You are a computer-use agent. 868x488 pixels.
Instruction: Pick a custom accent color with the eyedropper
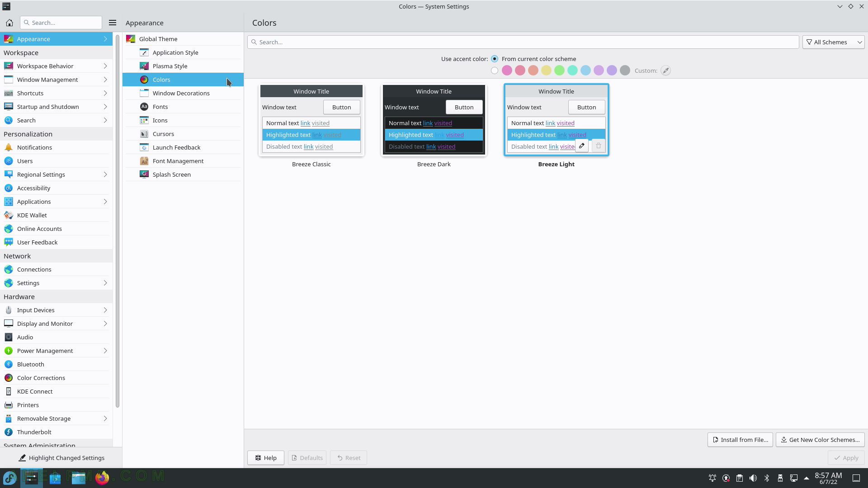click(665, 70)
